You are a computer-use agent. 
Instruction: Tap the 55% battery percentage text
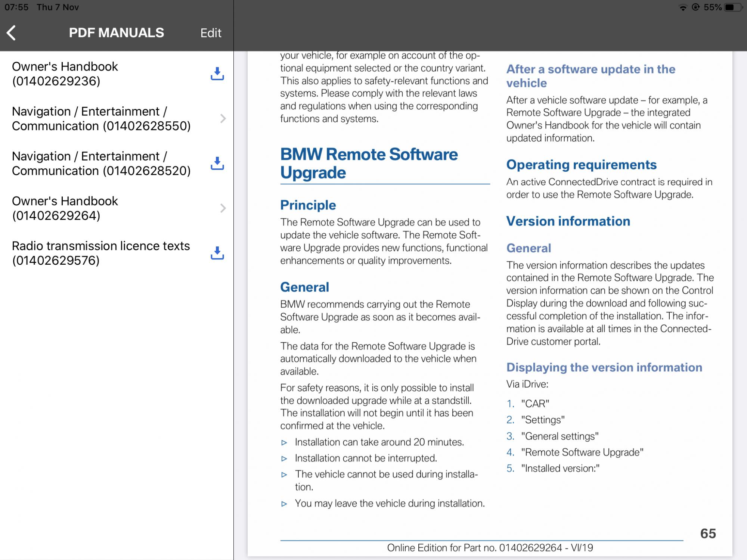click(713, 7)
